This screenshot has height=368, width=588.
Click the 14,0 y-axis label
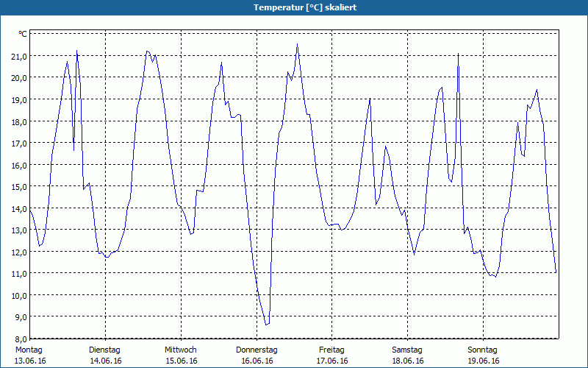(20, 208)
